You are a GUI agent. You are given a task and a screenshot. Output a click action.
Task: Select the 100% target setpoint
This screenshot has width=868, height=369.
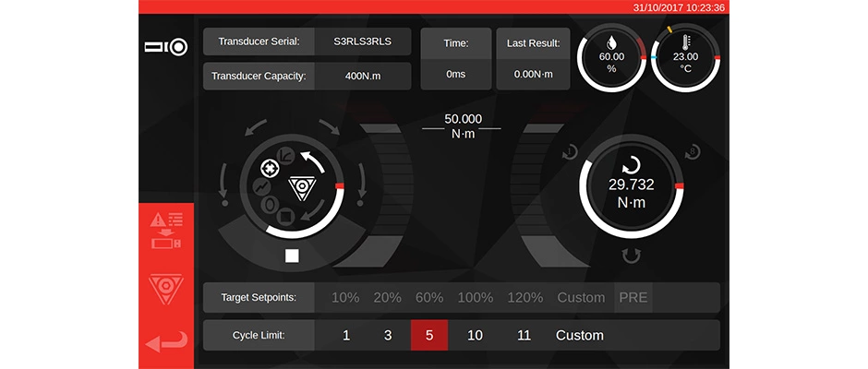[x=476, y=298]
